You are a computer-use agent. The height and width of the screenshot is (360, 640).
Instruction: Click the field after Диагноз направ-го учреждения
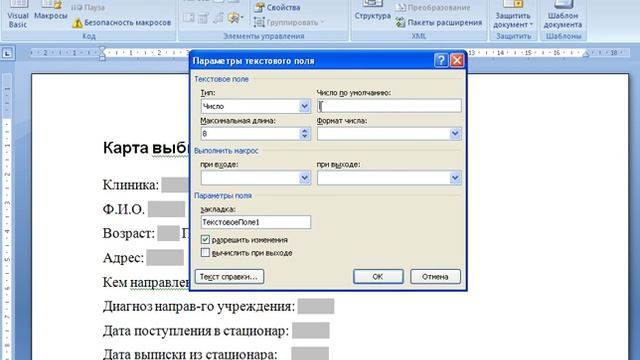coord(316,306)
